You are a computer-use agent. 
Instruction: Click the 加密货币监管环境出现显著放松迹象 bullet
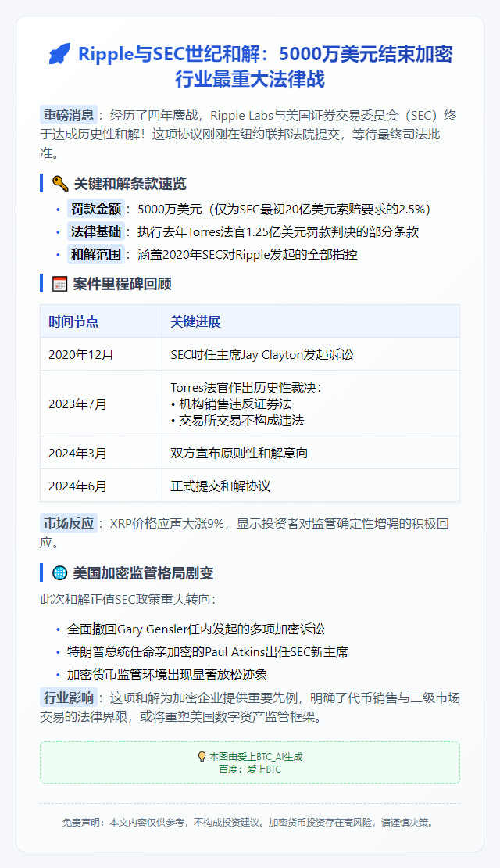tap(167, 674)
